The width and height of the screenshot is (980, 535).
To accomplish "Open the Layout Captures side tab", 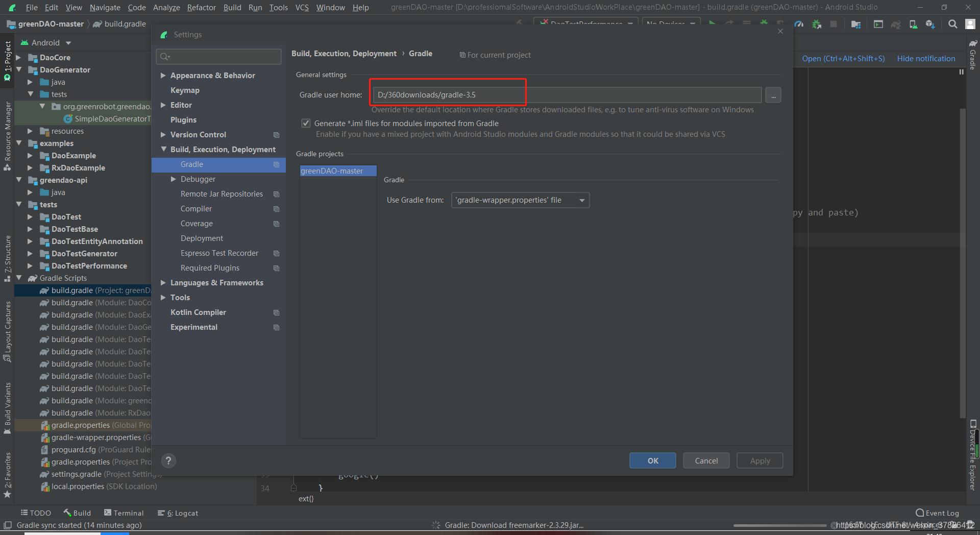I will (7, 332).
